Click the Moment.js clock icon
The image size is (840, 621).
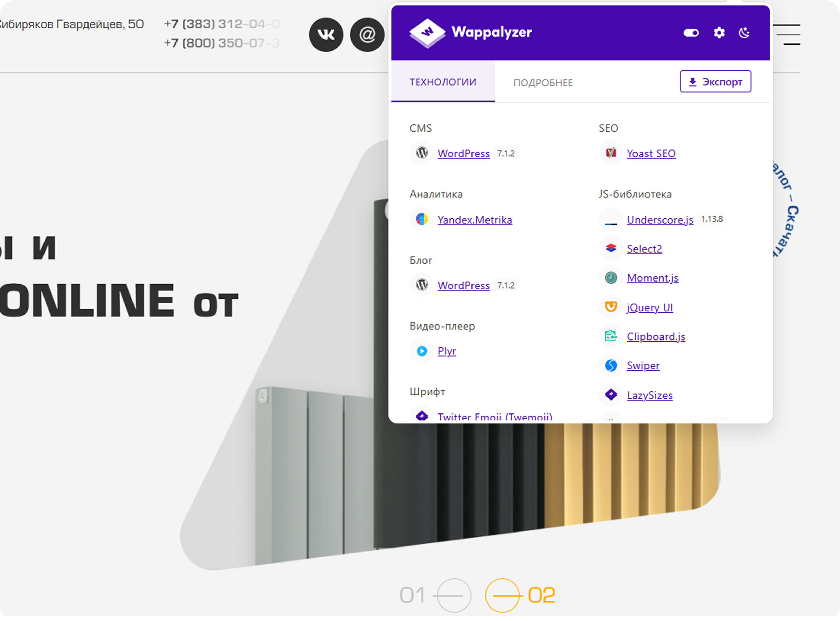click(611, 278)
